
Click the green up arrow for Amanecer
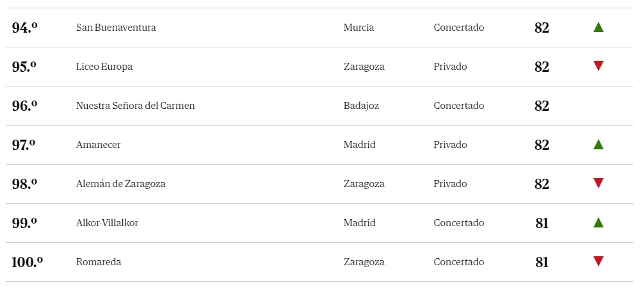pos(599,144)
